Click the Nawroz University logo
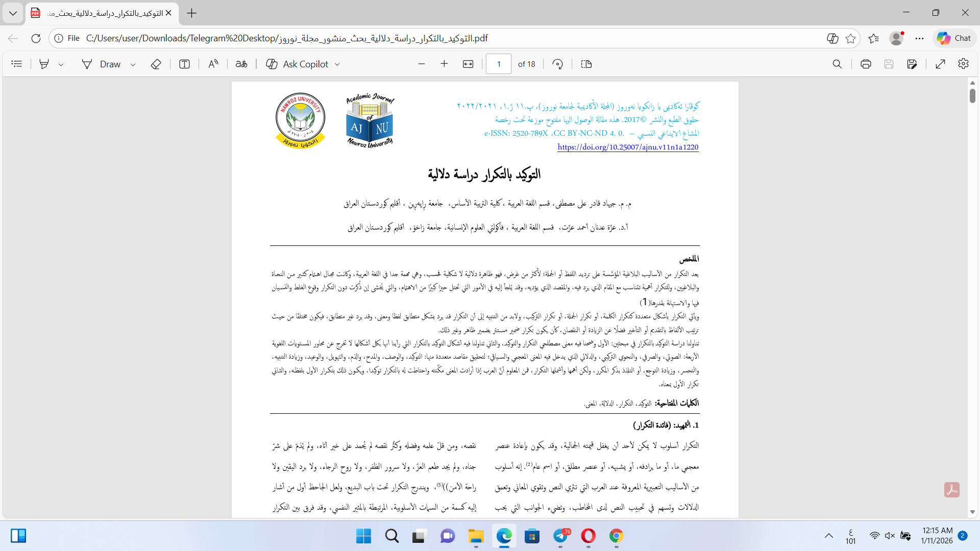This screenshot has width=980, height=551. 300,120
